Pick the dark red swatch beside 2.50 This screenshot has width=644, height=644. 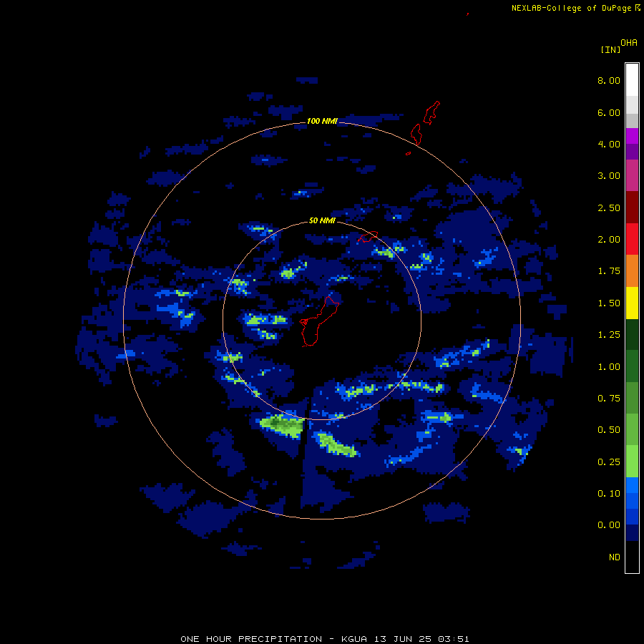pos(632,208)
